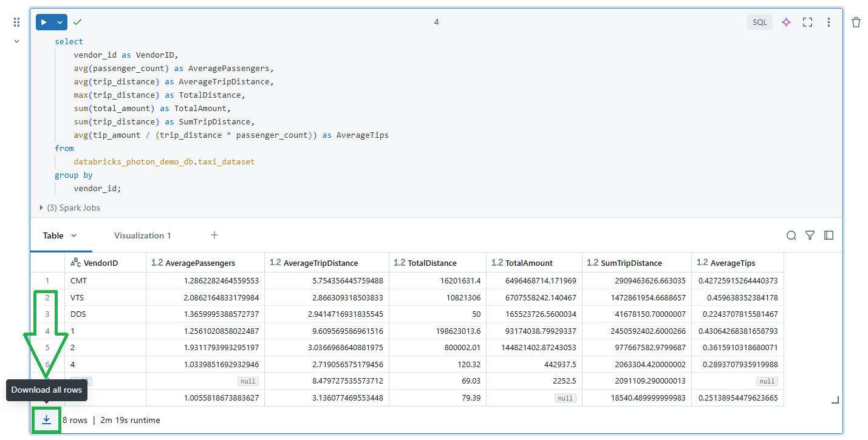Add a new visualization with the plus
The width and height of the screenshot is (868, 440).
(x=214, y=235)
